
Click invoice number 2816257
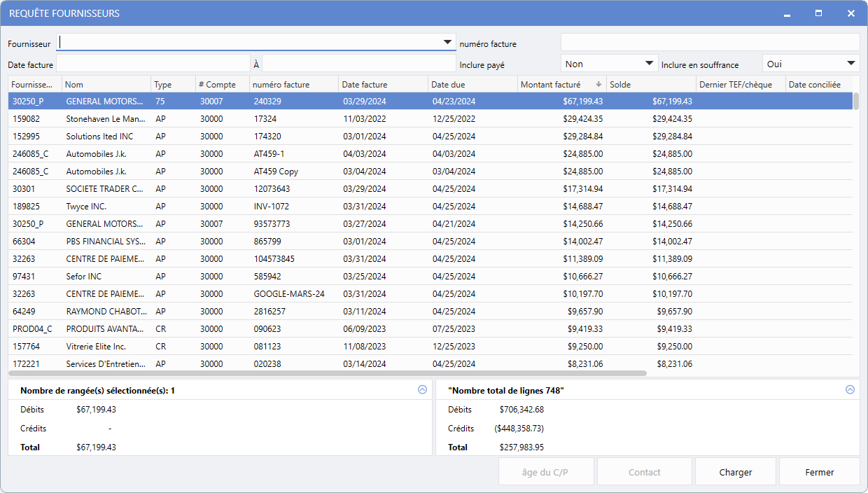tap(269, 312)
